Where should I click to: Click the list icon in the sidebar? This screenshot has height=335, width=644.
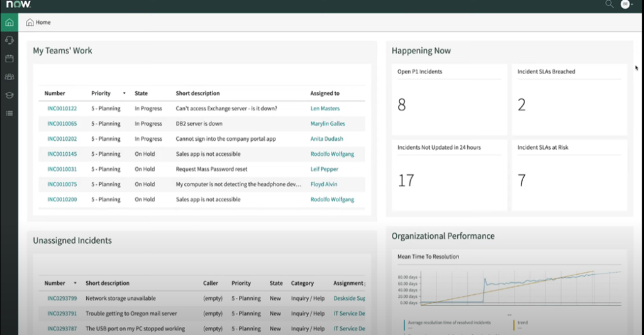[x=9, y=113]
